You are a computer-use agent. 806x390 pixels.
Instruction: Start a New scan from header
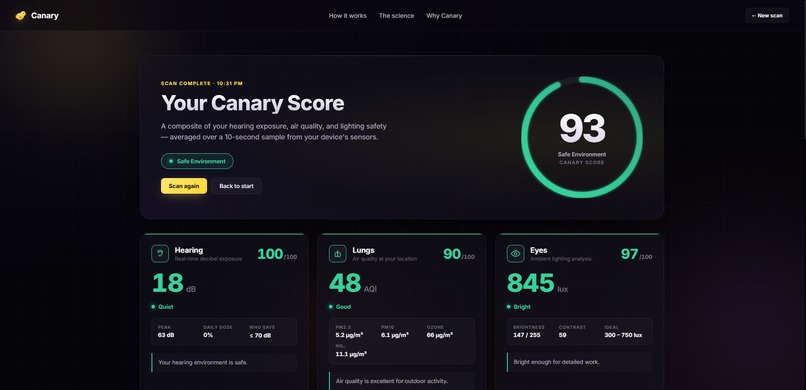point(767,15)
